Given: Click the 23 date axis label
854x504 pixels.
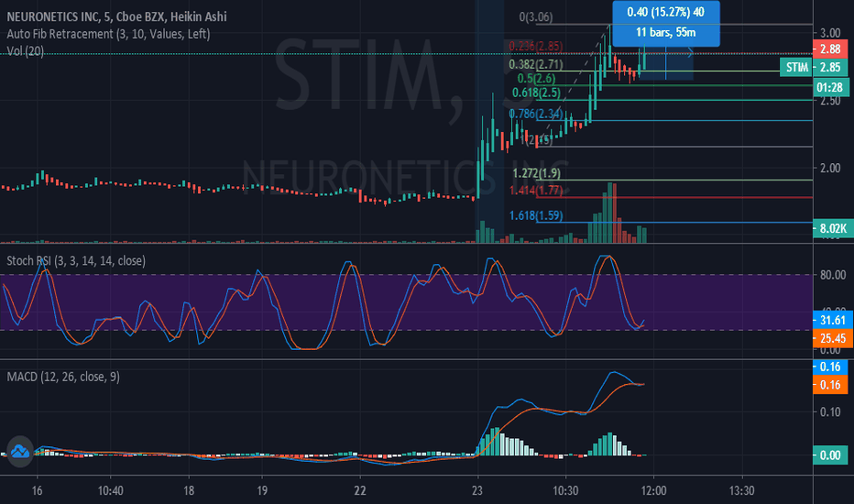Looking at the screenshot, I should click(x=477, y=491).
